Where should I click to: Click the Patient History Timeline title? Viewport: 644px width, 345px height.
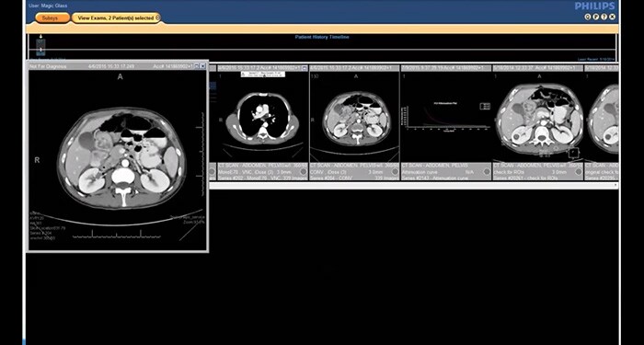pyautogui.click(x=322, y=37)
